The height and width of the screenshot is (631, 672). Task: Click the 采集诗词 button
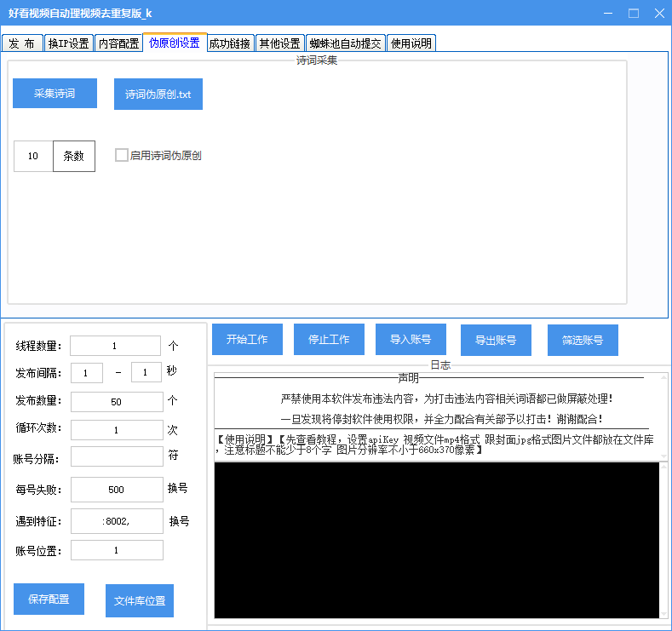tap(55, 94)
